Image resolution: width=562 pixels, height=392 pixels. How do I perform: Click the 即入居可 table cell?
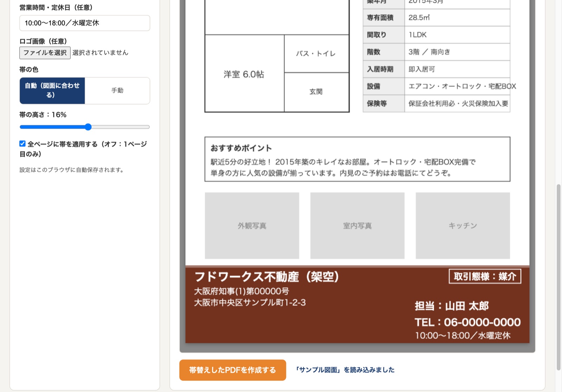coord(457,69)
